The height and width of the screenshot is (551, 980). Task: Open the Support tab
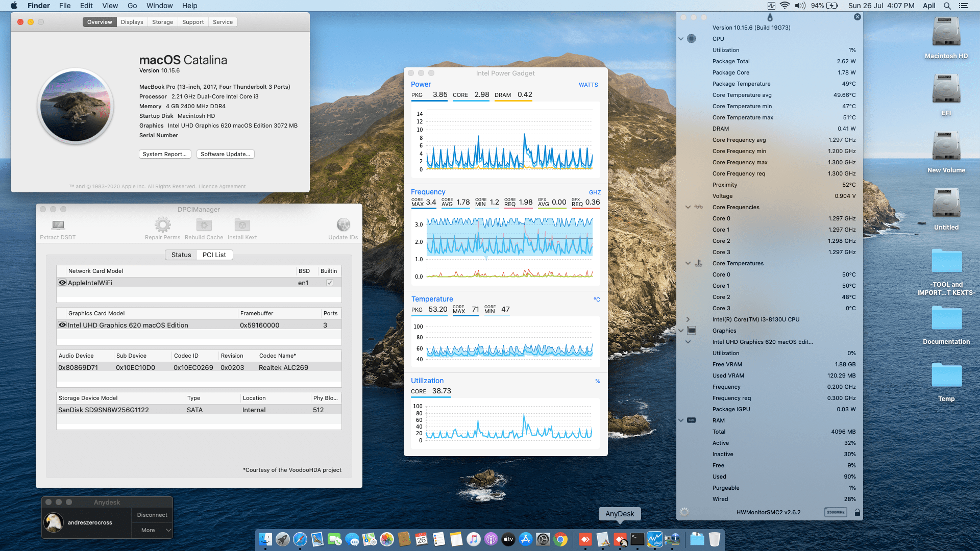(193, 22)
